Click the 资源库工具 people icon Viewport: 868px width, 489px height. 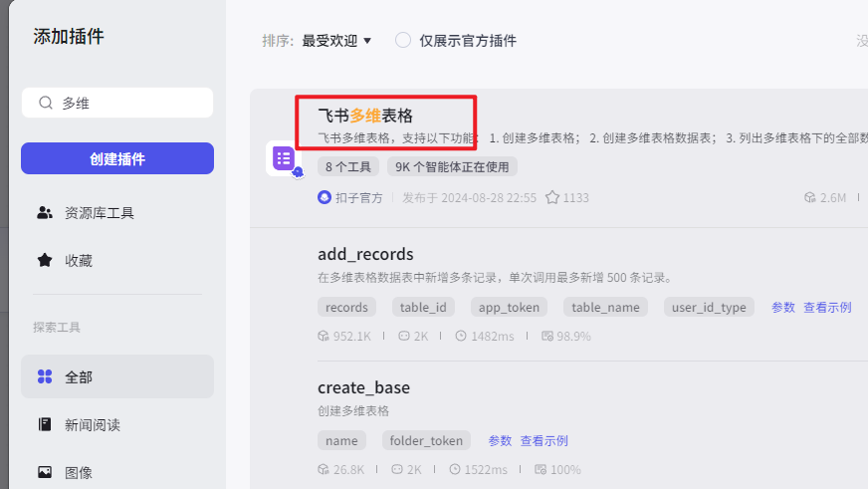click(44, 213)
